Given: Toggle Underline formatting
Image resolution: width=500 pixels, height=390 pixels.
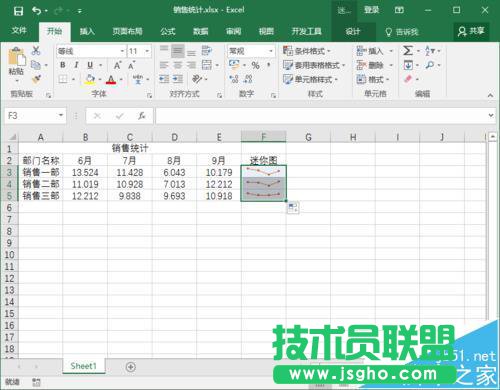Looking at the screenshot, I should 90,65.
